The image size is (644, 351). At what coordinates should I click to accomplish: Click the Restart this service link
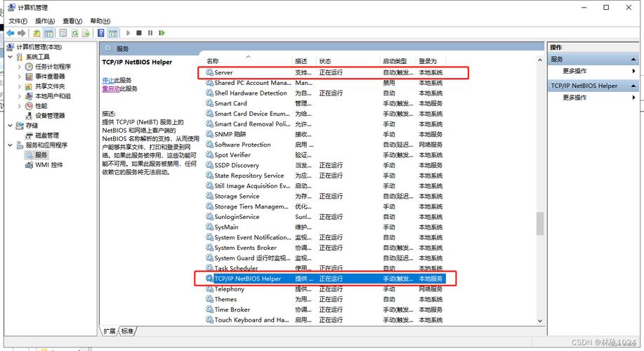(x=111, y=88)
